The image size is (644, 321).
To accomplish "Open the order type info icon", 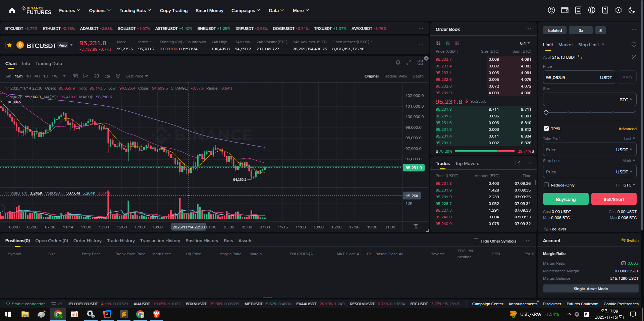I will [x=634, y=44].
